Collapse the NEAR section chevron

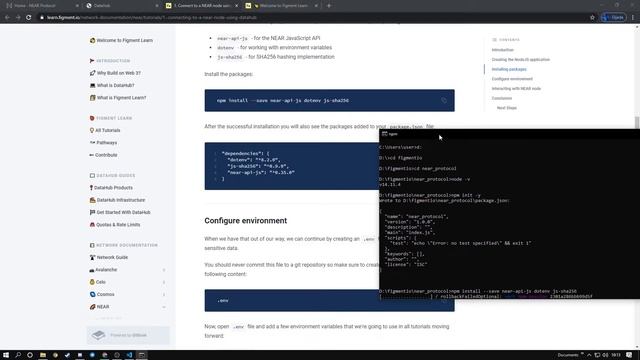pyautogui.click(x=164, y=307)
